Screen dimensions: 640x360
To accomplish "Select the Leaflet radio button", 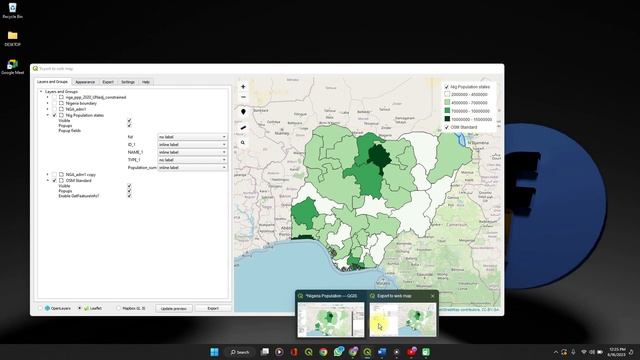I will pyautogui.click(x=80, y=308).
